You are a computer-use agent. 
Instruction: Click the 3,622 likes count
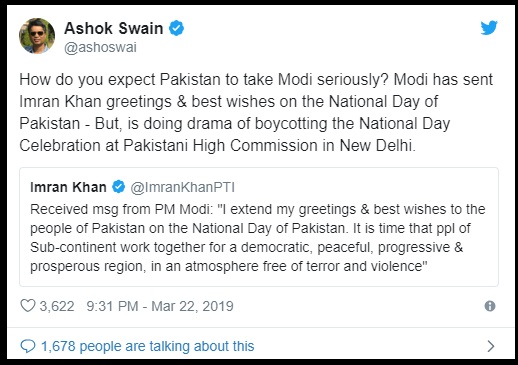point(57,306)
